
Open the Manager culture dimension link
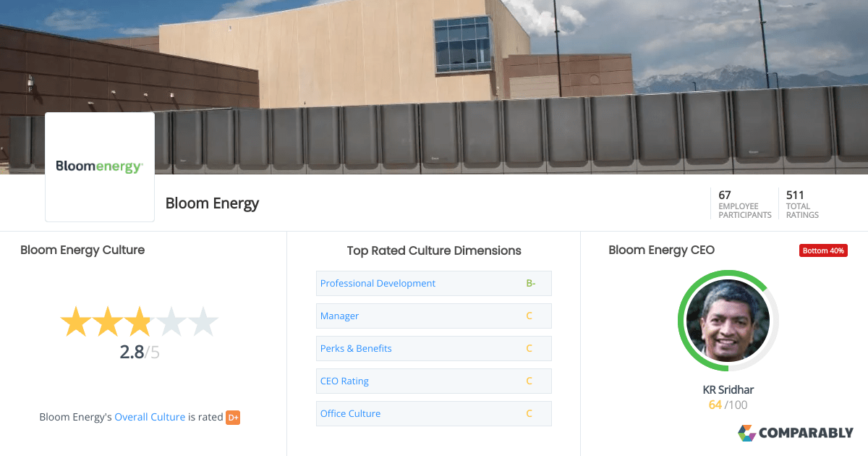[x=339, y=316]
